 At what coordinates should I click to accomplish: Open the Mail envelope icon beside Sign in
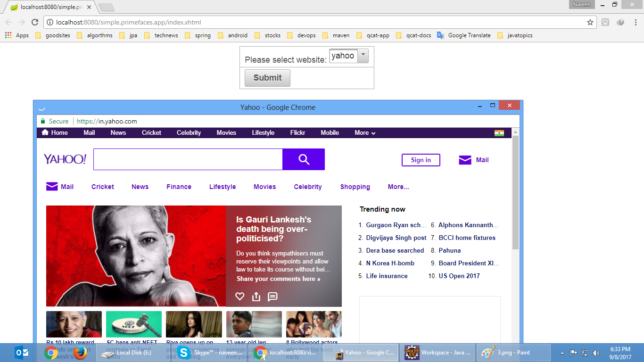[x=465, y=160]
